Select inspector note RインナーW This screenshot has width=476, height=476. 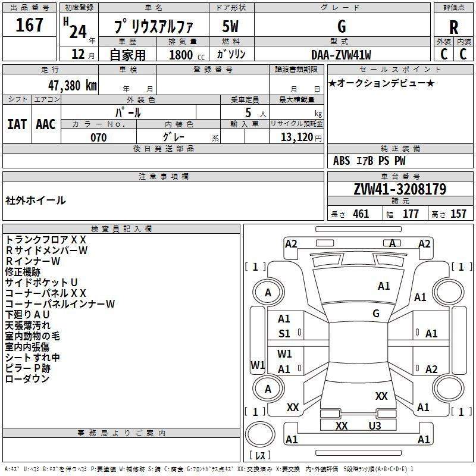tap(33, 261)
